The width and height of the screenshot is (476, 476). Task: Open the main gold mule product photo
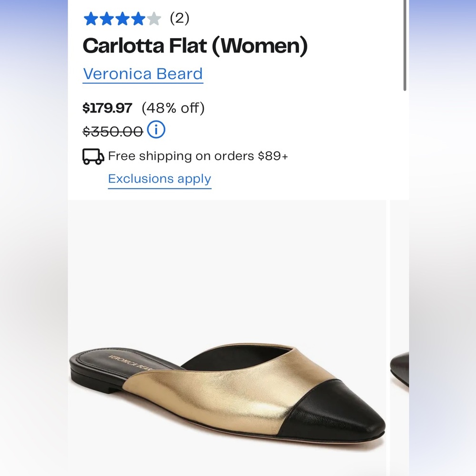coord(228,338)
